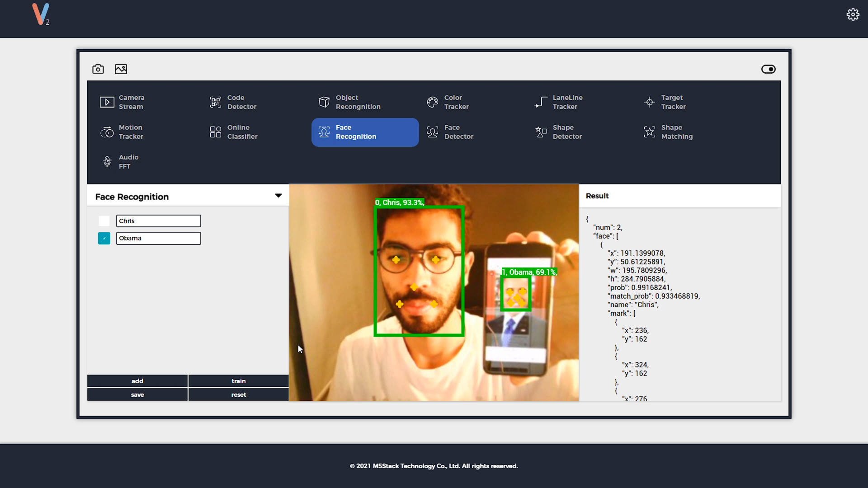Click the Chris name input field

pyautogui.click(x=159, y=221)
